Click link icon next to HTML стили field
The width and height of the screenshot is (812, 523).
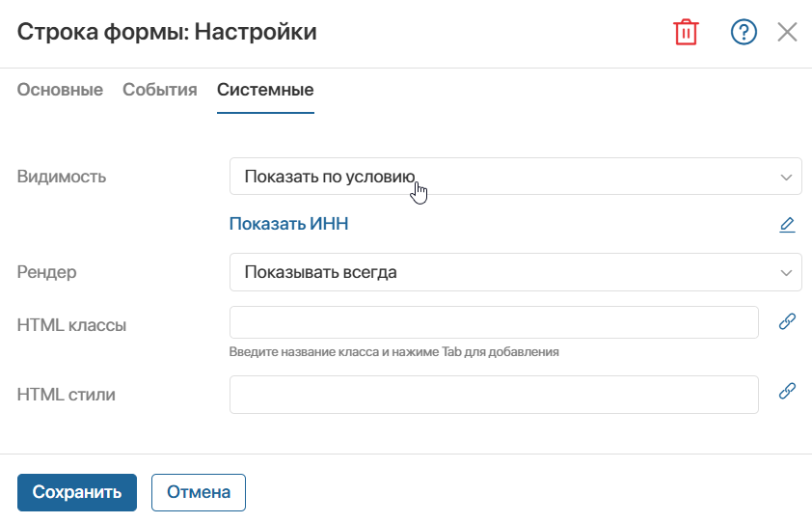point(787,391)
